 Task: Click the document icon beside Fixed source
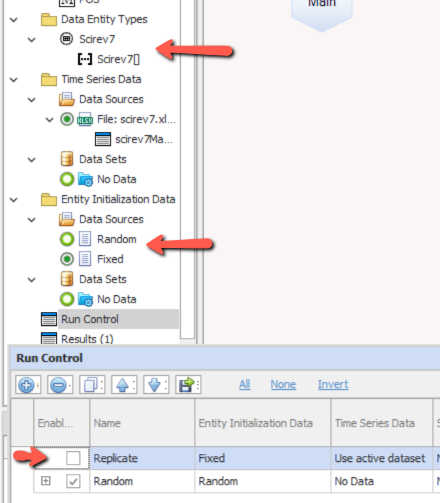click(85, 259)
